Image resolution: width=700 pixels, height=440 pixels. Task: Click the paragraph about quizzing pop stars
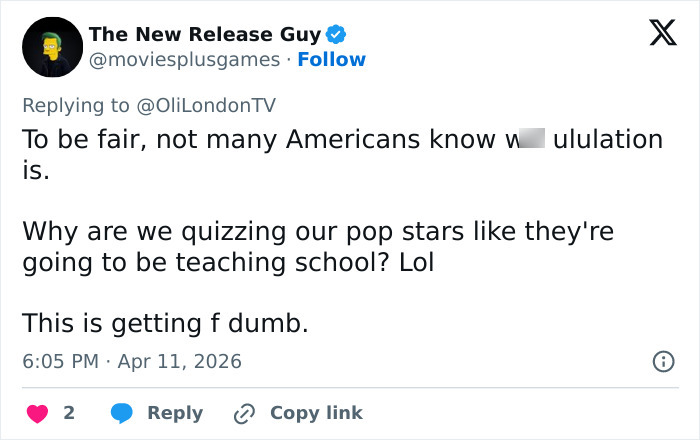(x=318, y=247)
